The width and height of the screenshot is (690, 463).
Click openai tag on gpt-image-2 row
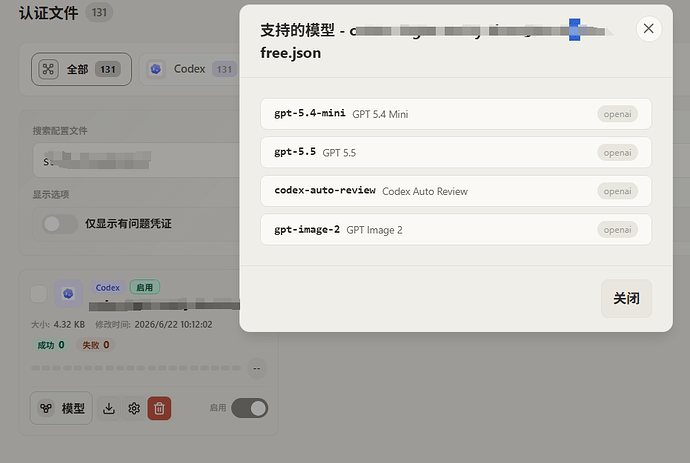617,230
